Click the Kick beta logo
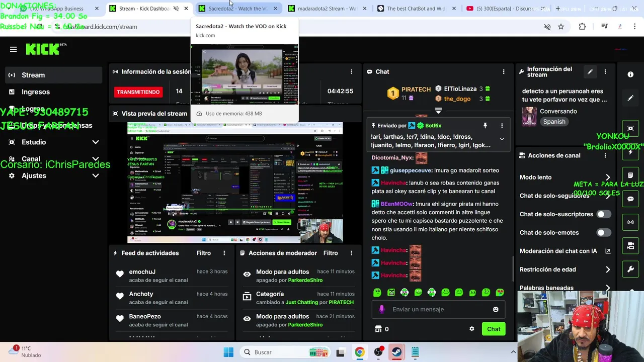 (x=46, y=49)
